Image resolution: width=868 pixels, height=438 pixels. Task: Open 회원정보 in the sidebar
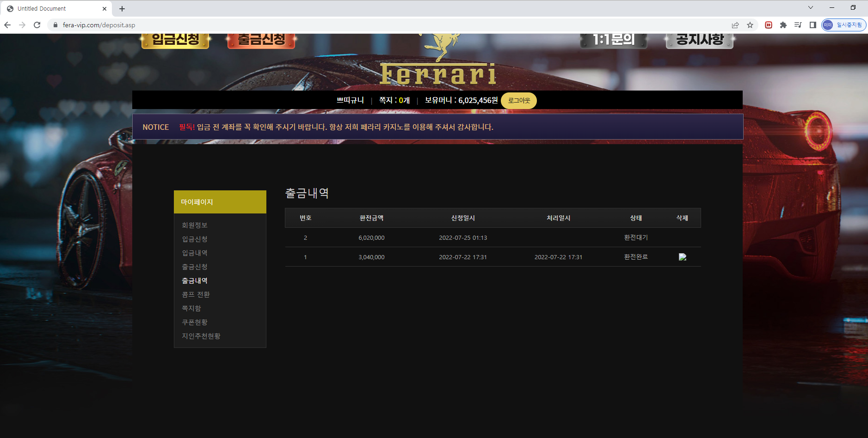point(195,225)
